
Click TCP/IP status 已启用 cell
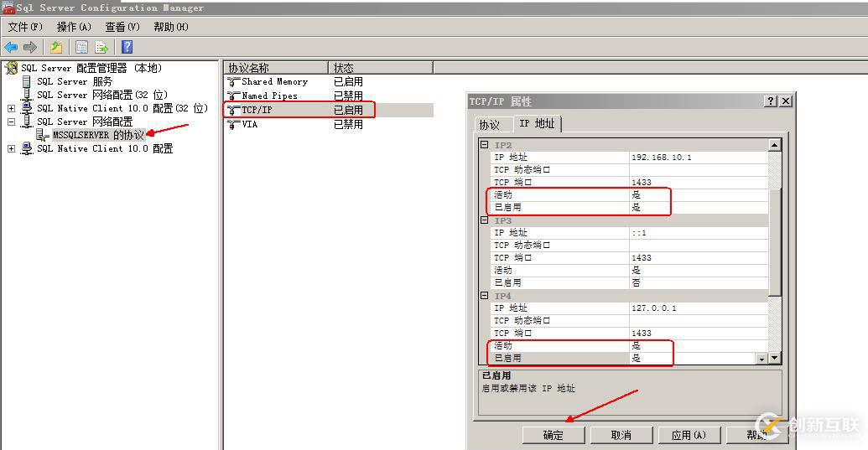pyautogui.click(x=348, y=110)
